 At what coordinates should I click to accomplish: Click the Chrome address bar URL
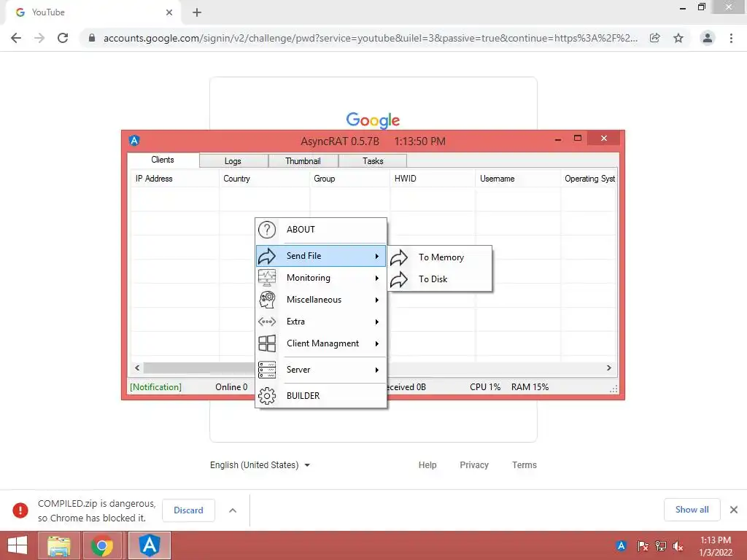click(x=370, y=38)
